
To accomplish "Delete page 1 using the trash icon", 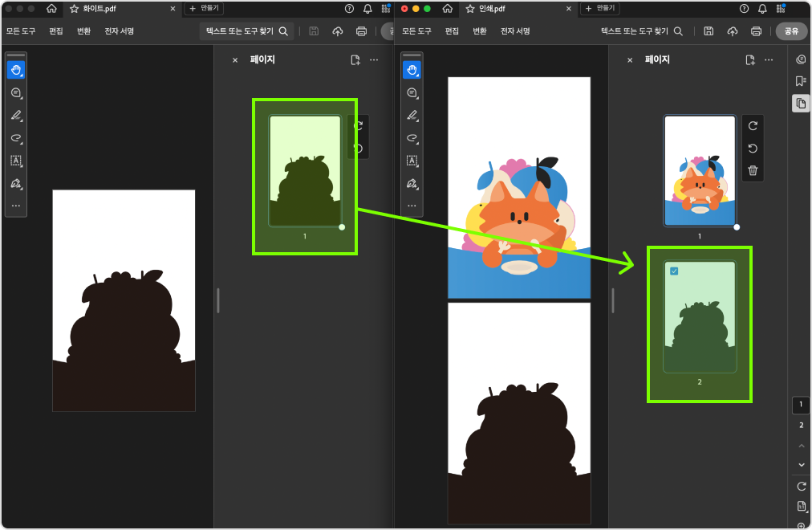I will (752, 170).
